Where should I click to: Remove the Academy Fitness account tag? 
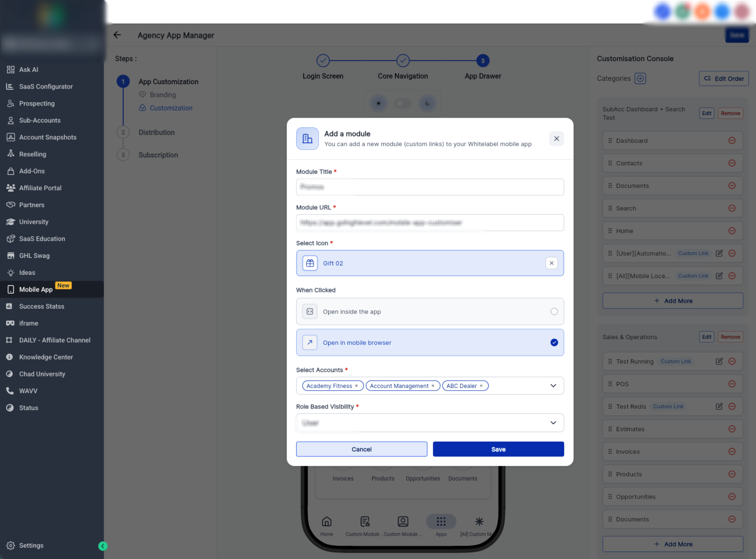point(356,386)
